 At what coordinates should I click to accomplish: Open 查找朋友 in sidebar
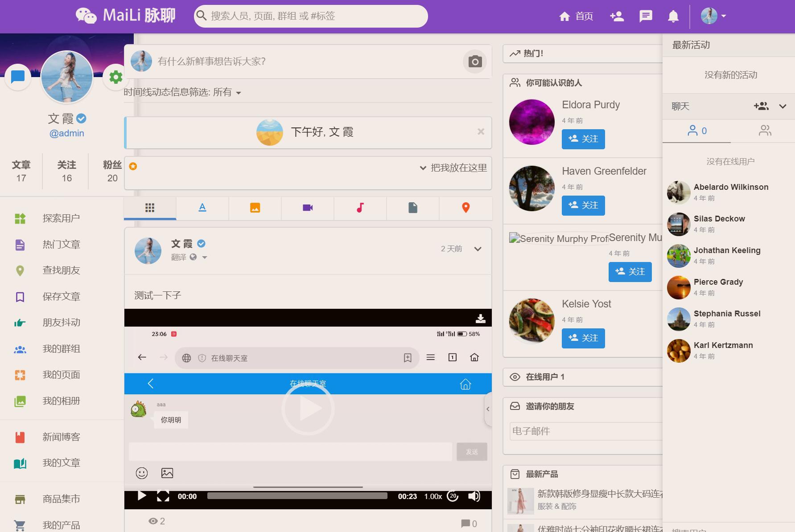62,270
